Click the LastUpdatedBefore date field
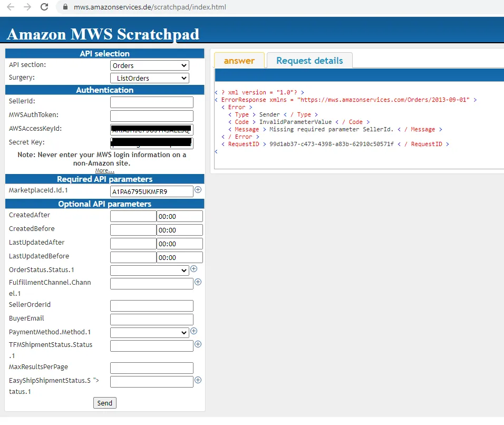The width and height of the screenshot is (504, 425). coord(133,257)
